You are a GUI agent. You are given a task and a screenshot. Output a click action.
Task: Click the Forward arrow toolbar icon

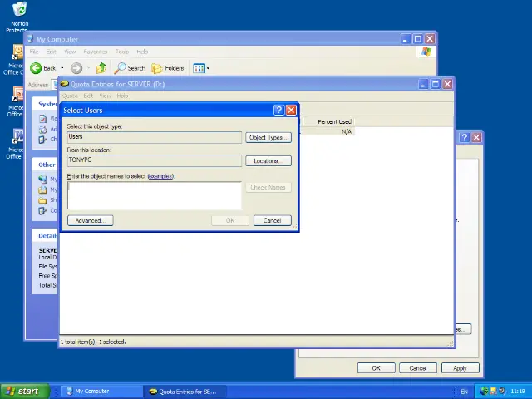pos(76,68)
